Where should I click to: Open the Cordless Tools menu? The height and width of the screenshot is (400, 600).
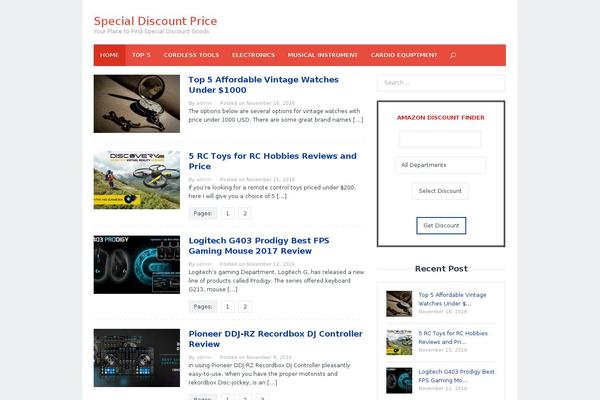191,55
